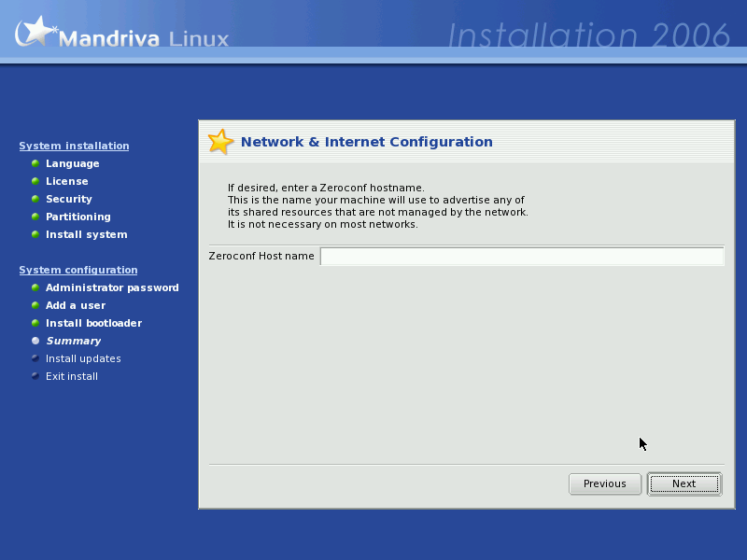Click dark bullet beside Exit install
Image resolution: width=747 pixels, height=560 pixels.
coord(35,376)
